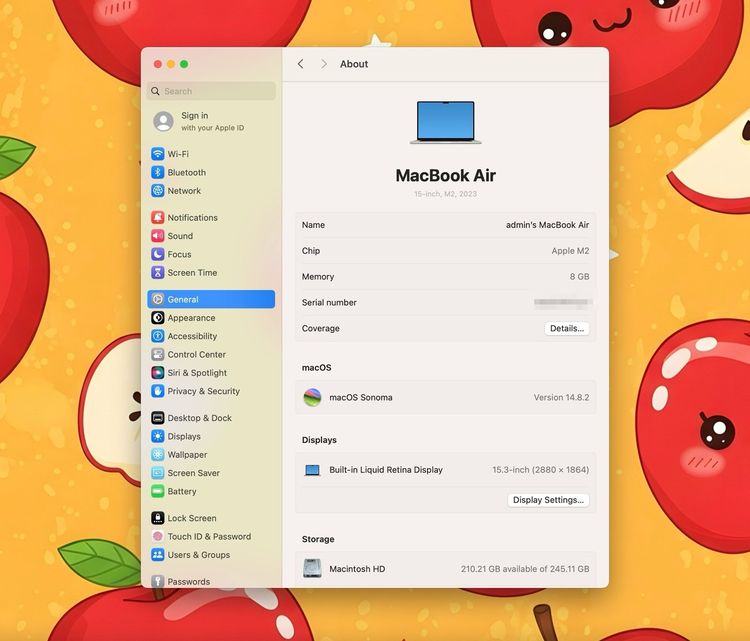Click the Users & Groups icon

coord(157,554)
